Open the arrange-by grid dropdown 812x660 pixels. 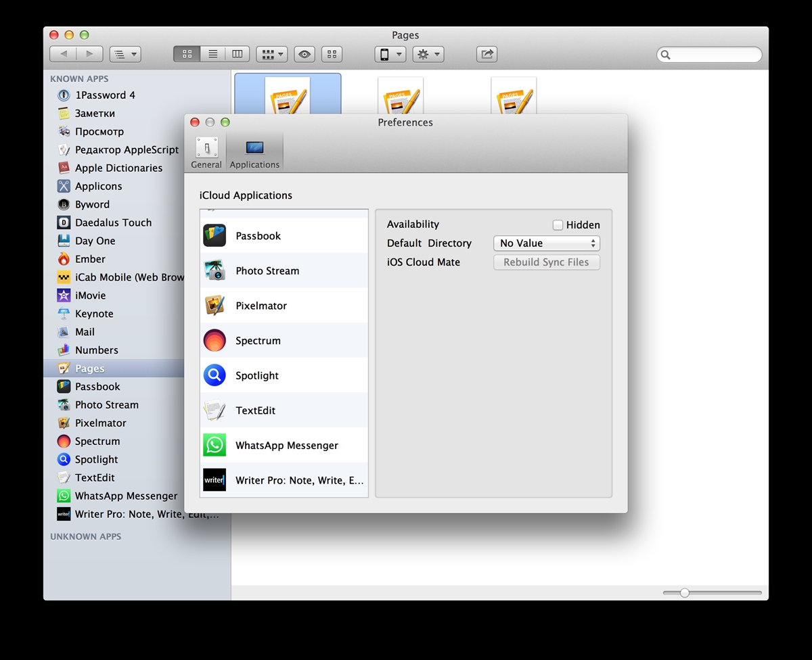coord(272,54)
